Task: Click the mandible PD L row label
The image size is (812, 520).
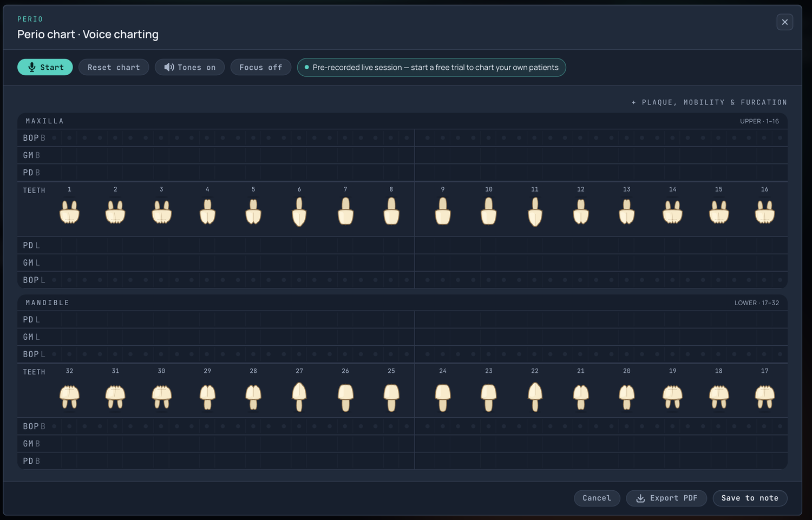Action: point(31,319)
